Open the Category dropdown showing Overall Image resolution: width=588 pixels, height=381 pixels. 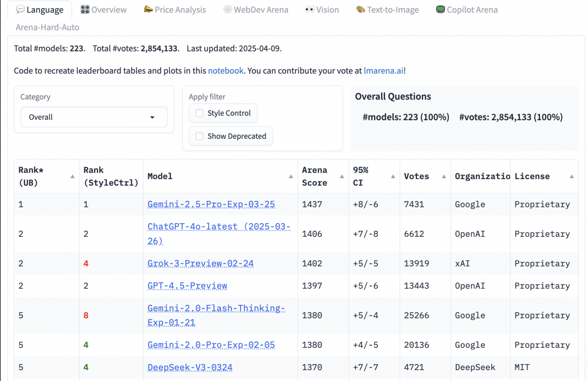coord(94,117)
